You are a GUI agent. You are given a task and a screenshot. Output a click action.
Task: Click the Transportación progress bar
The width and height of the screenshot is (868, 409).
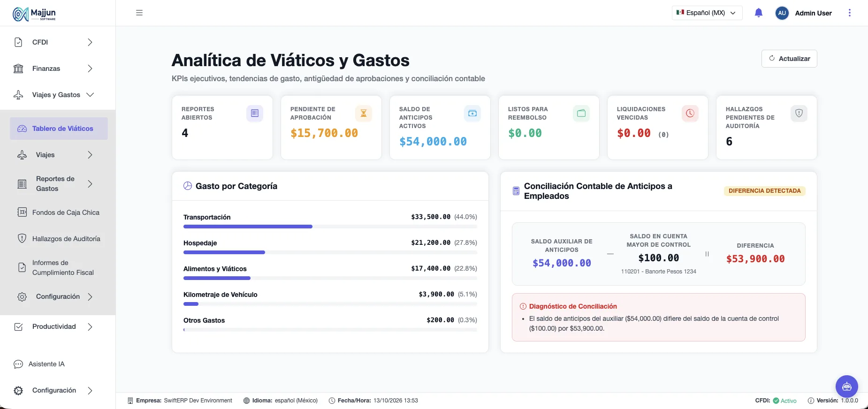click(x=330, y=227)
